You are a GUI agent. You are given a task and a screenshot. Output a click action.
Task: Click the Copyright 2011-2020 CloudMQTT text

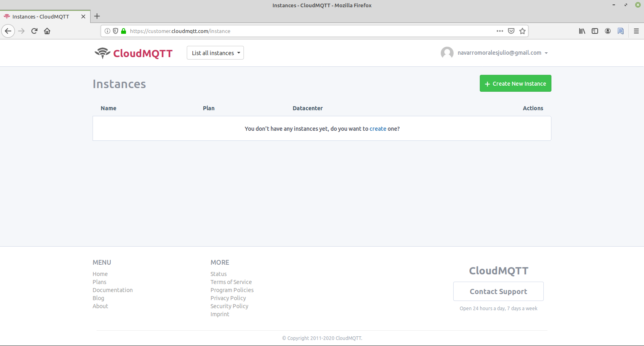pyautogui.click(x=322, y=338)
